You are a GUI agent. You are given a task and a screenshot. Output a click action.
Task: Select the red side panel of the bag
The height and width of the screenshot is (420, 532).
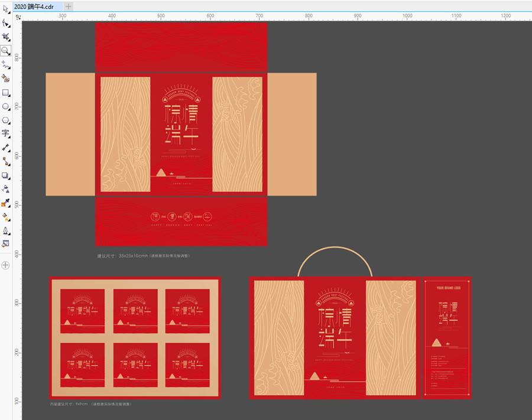click(x=447, y=338)
